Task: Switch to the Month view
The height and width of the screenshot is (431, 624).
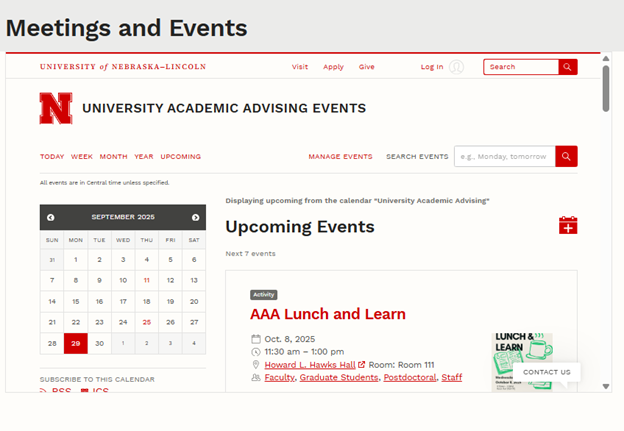Action: coord(113,157)
